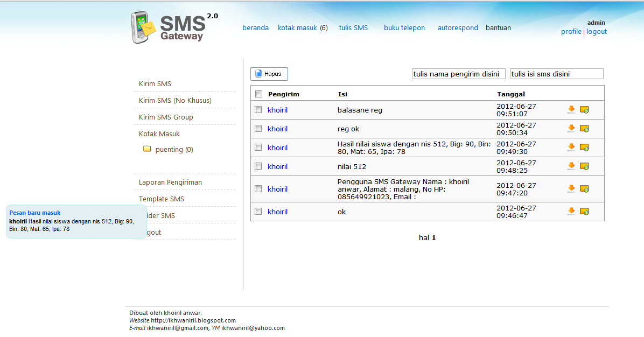Click the "nilai 512" message text

click(x=352, y=167)
